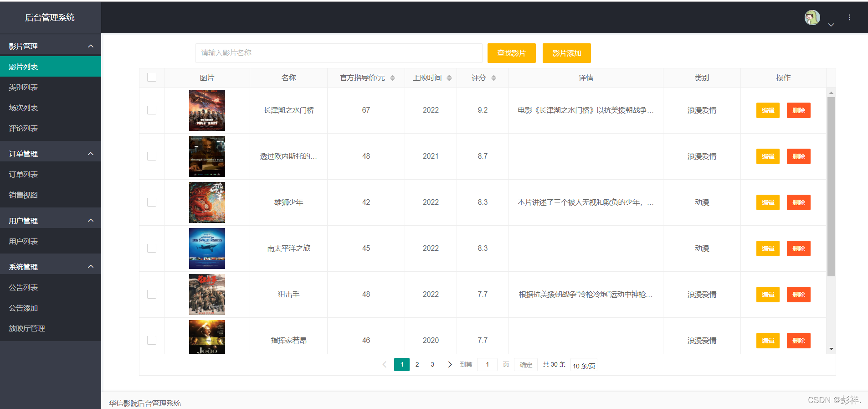Check the 指挥家若昂 row checkbox
Image resolution: width=868 pixels, height=409 pixels.
click(152, 340)
